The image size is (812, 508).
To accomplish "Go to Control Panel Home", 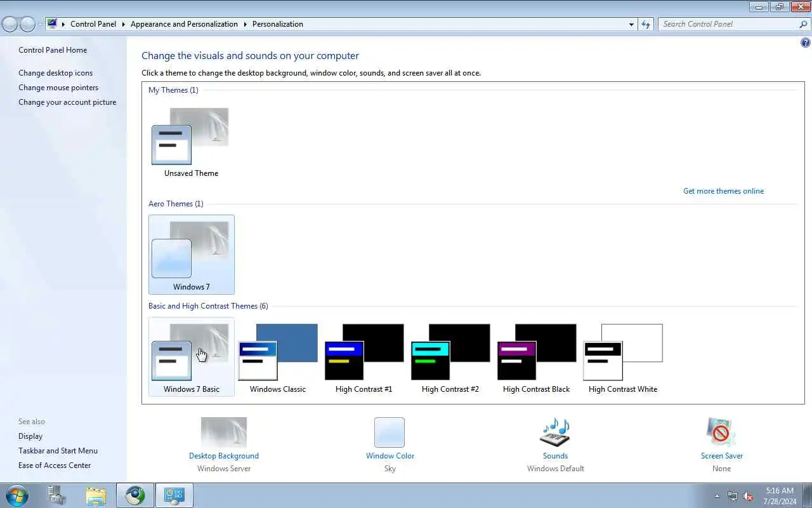I will pyautogui.click(x=53, y=50).
